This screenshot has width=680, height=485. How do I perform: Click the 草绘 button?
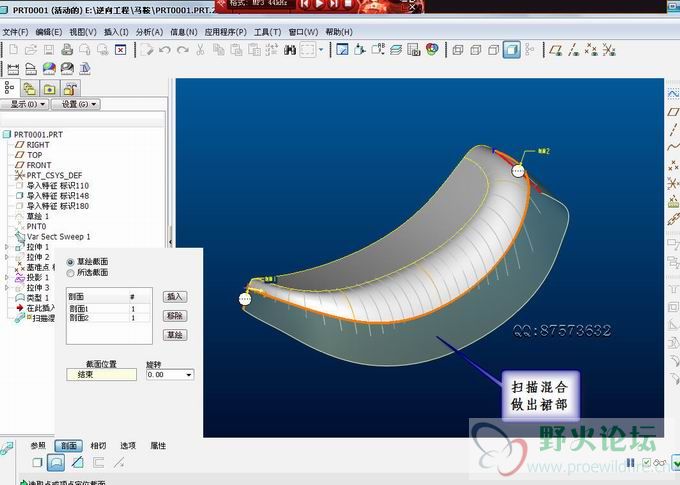coord(175,335)
